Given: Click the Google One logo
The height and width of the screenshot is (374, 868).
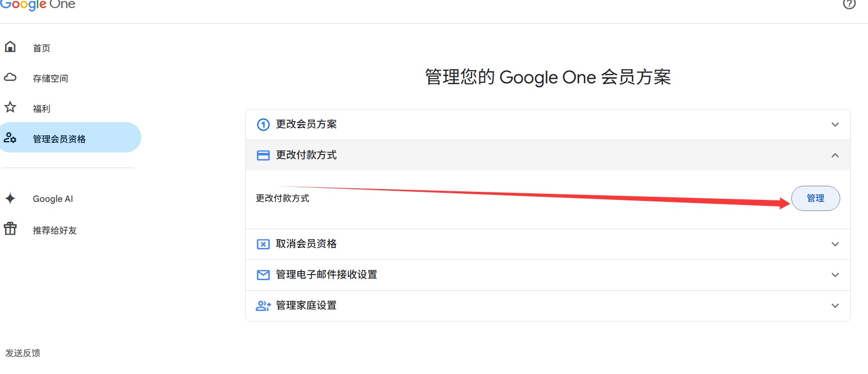Looking at the screenshot, I should point(38,5).
